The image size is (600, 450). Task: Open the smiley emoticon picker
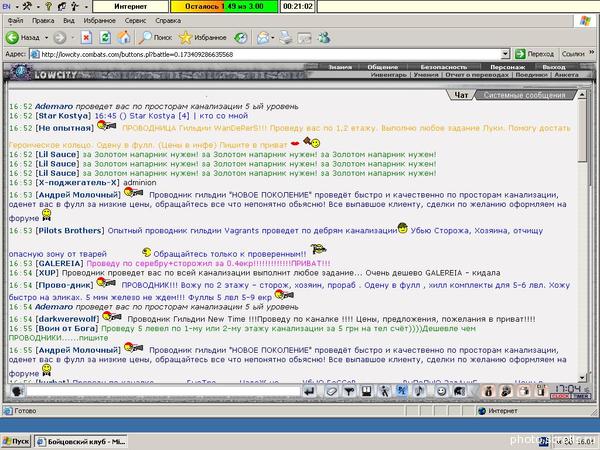(x=442, y=391)
